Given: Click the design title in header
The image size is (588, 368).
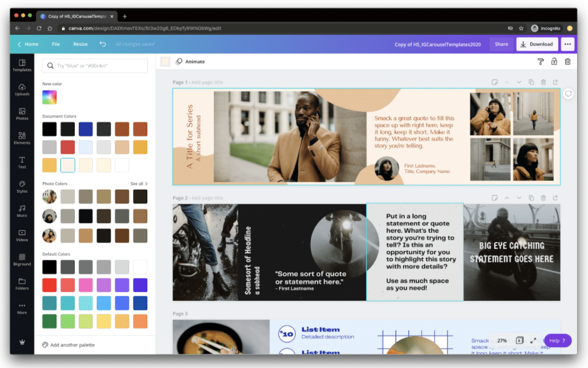Looking at the screenshot, I should [x=437, y=44].
